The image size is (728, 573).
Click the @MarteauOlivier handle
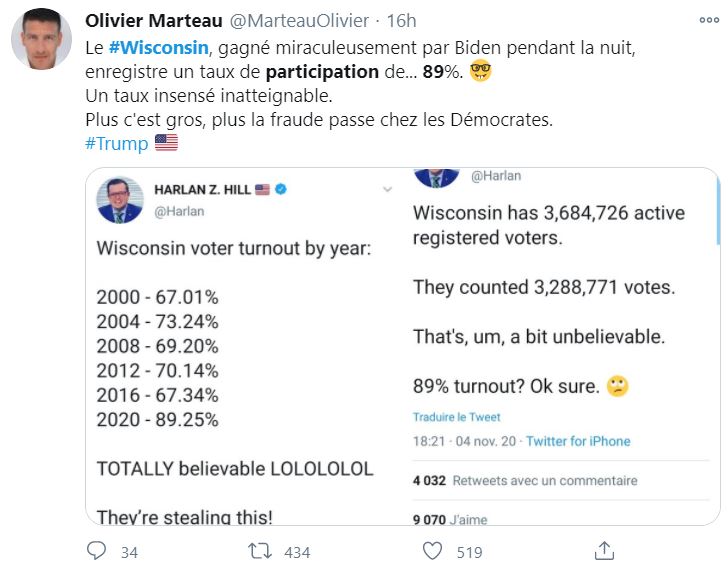(x=299, y=20)
